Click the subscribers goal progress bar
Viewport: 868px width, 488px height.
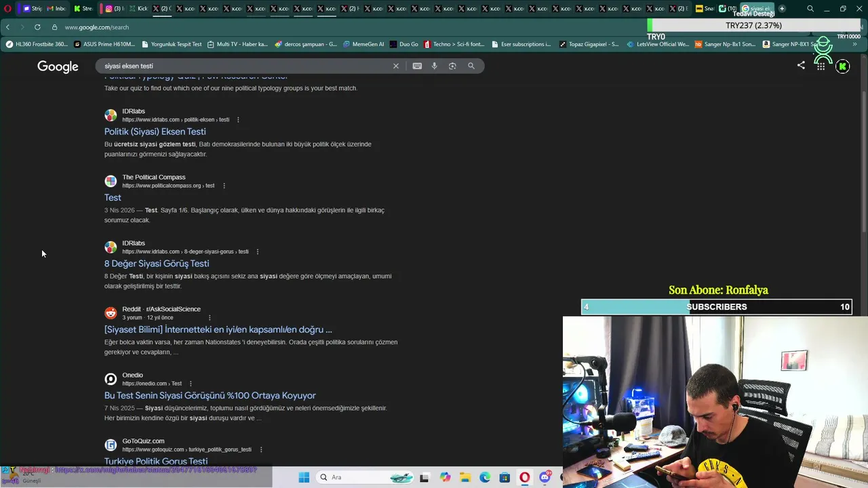(716, 307)
